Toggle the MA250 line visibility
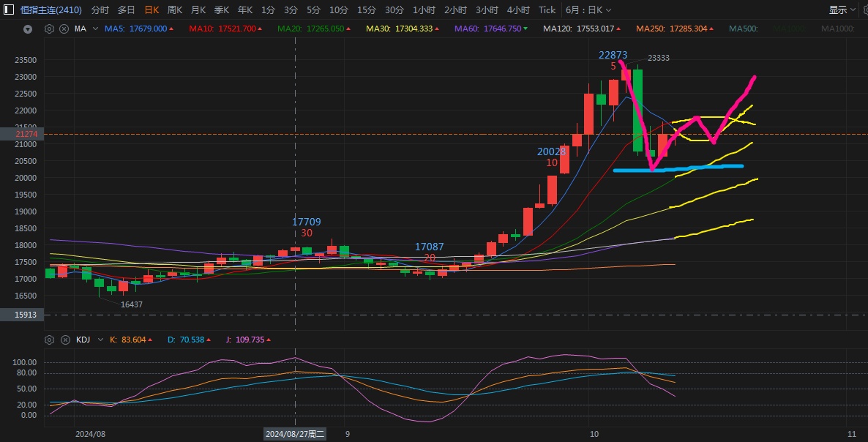This screenshot has height=442, width=868. click(x=671, y=29)
